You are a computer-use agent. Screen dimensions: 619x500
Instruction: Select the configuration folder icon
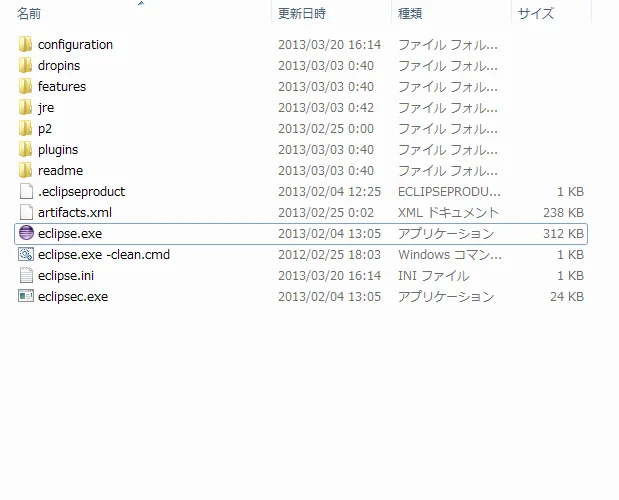click(x=25, y=44)
